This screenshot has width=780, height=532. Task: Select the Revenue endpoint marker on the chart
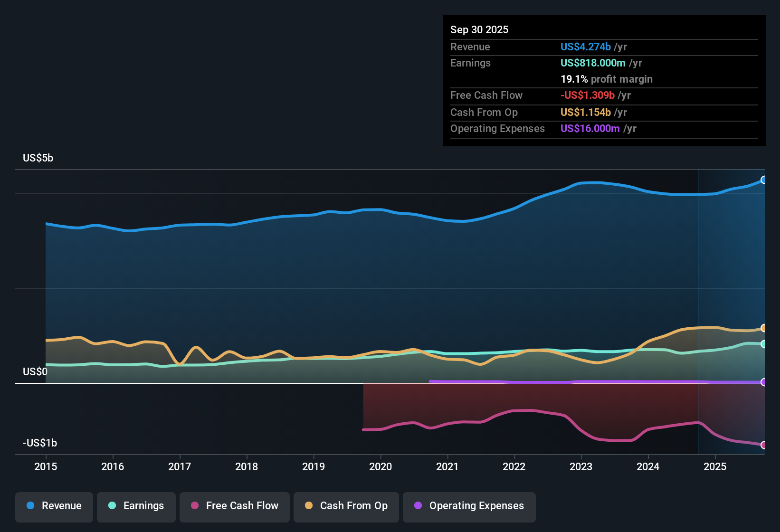763,180
